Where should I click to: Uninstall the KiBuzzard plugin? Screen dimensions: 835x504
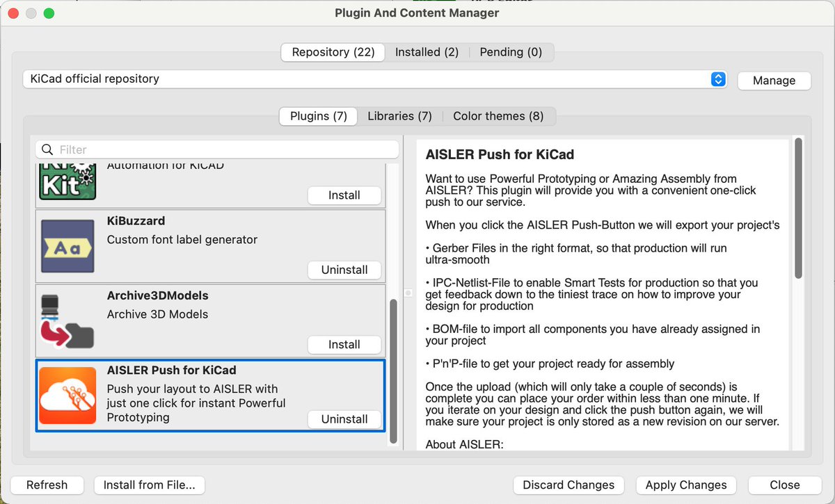(344, 270)
